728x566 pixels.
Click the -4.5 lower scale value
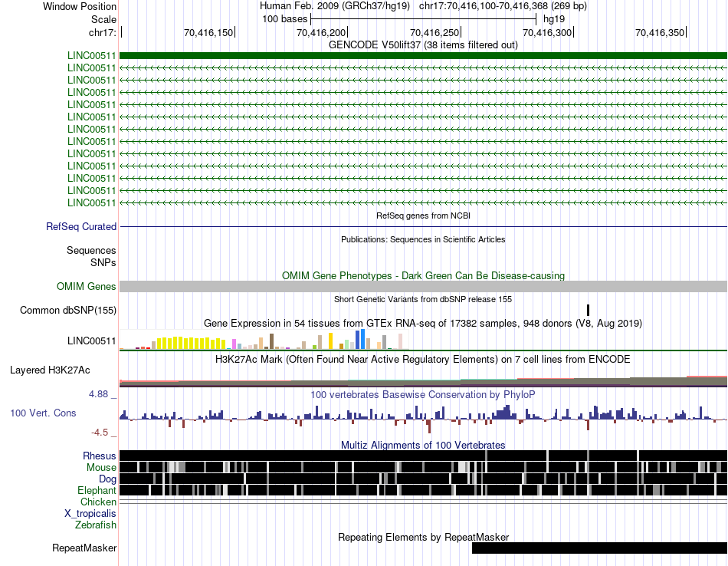tap(100, 433)
